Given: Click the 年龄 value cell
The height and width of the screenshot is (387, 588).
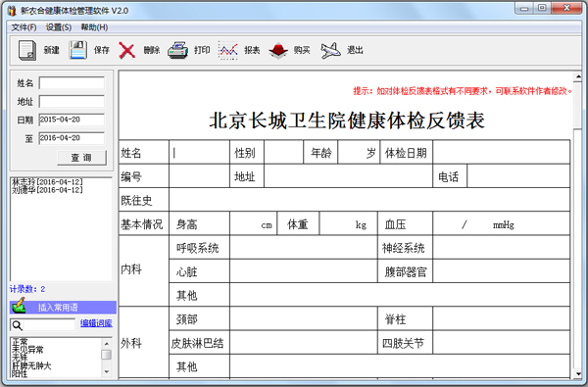Looking at the screenshot, I should [x=359, y=153].
